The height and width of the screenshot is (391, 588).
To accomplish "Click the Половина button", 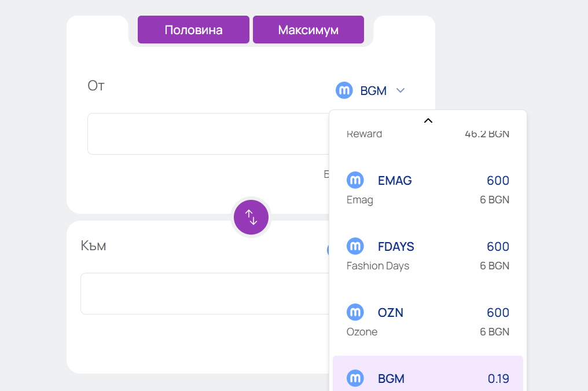I will tap(193, 30).
